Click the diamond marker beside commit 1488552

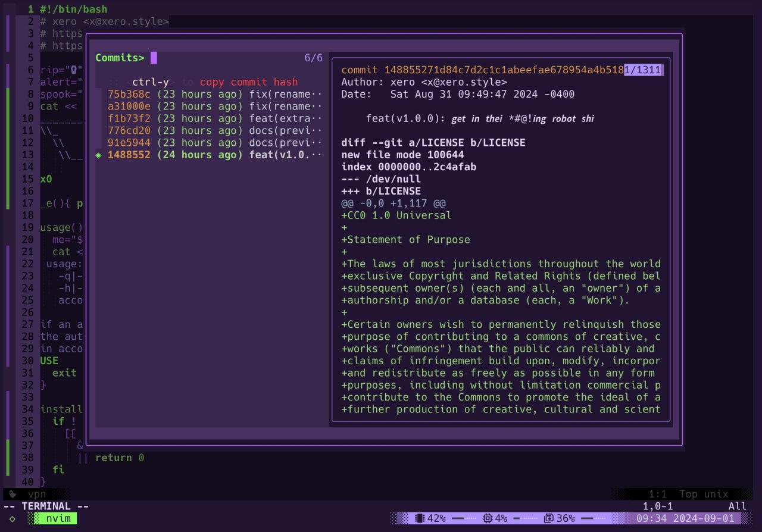tap(99, 155)
